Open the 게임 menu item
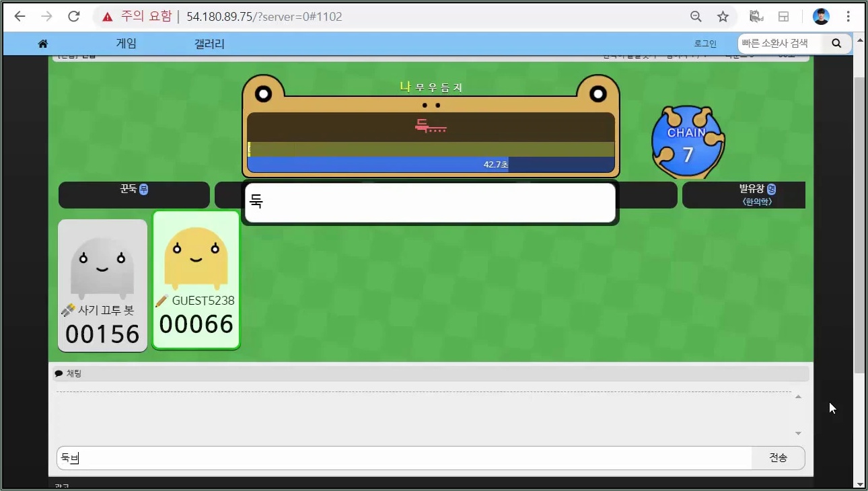 126,44
